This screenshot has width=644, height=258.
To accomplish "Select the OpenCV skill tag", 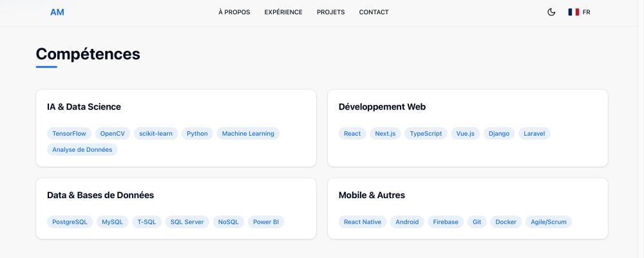I will pyautogui.click(x=112, y=134).
